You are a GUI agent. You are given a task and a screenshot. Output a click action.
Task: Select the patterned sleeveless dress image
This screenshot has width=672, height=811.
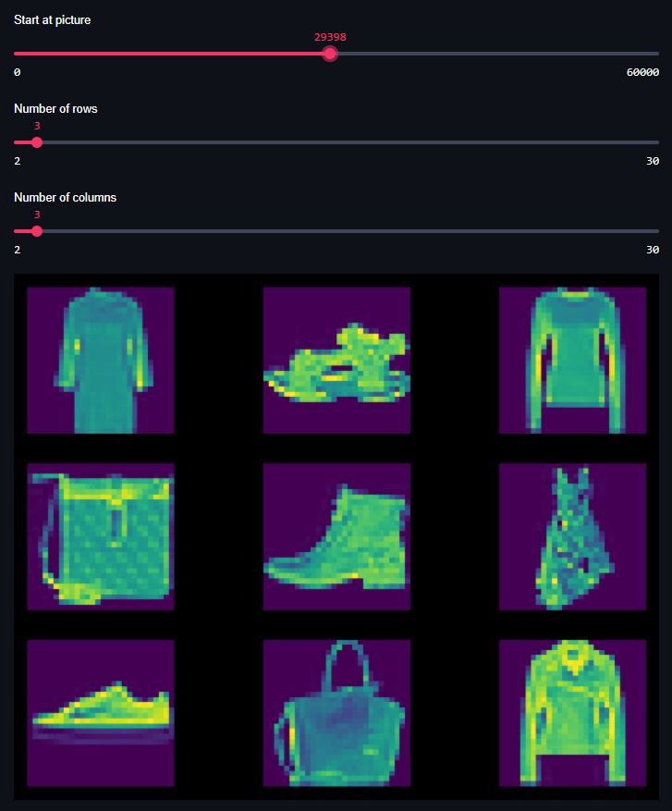(x=572, y=536)
